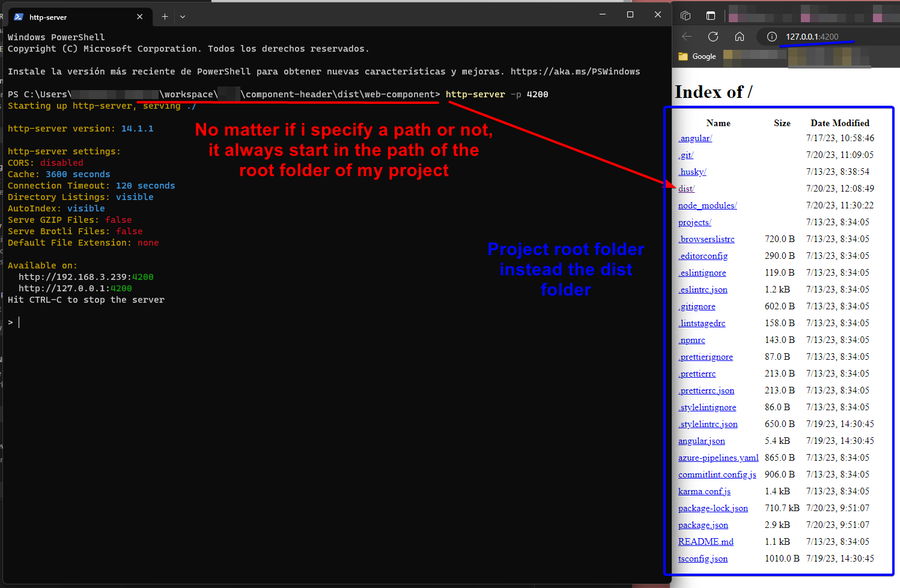The height and width of the screenshot is (588, 900).
Task: Open the azure-pipelines.yaml link
Action: (x=718, y=458)
